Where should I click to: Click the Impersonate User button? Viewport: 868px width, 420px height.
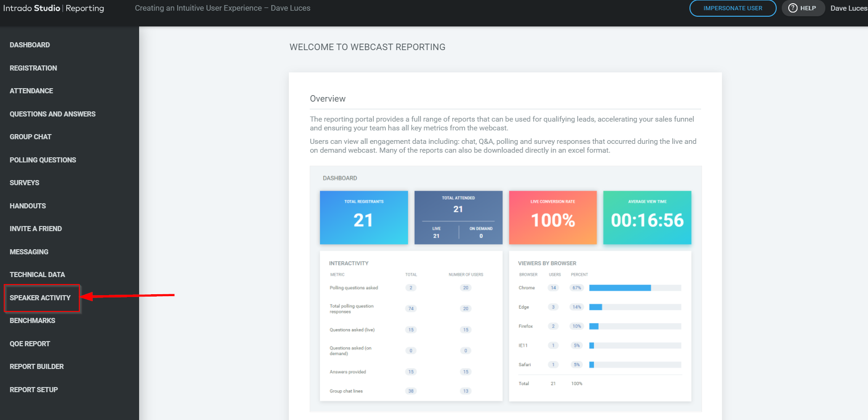pyautogui.click(x=733, y=8)
